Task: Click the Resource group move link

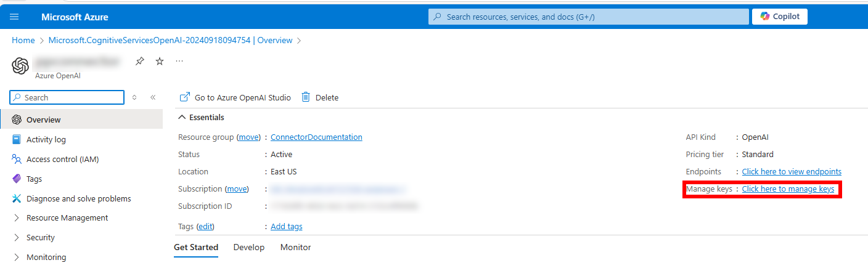Action: click(249, 137)
